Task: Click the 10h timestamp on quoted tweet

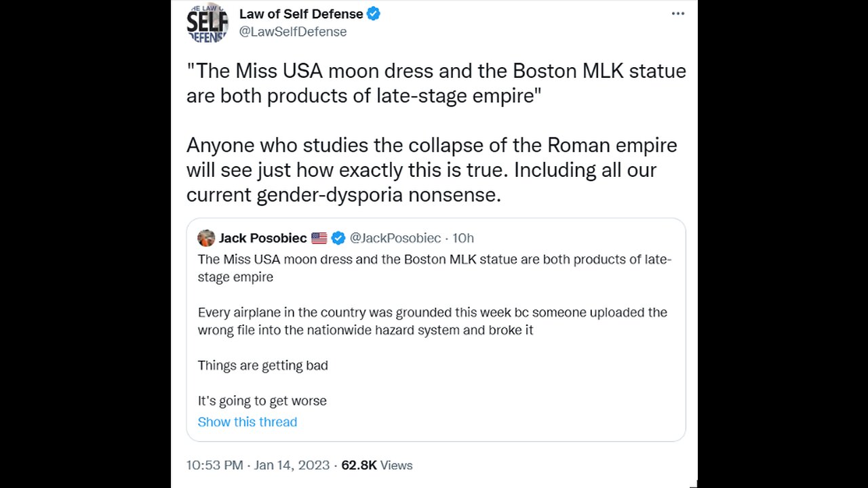Action: pyautogui.click(x=463, y=238)
